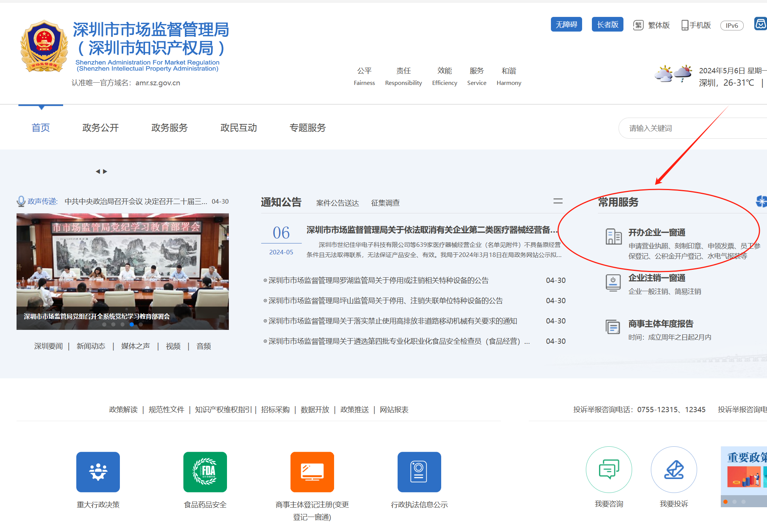The image size is (767, 532).
Task: Click the carousel previous arrow
Action: (x=98, y=171)
